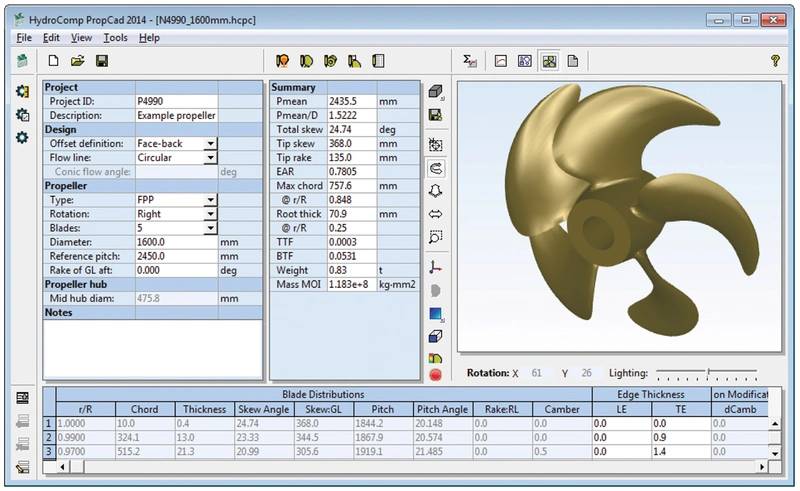Select blade distribution row header 1
Viewport: 800px width, 491px height.
click(49, 423)
